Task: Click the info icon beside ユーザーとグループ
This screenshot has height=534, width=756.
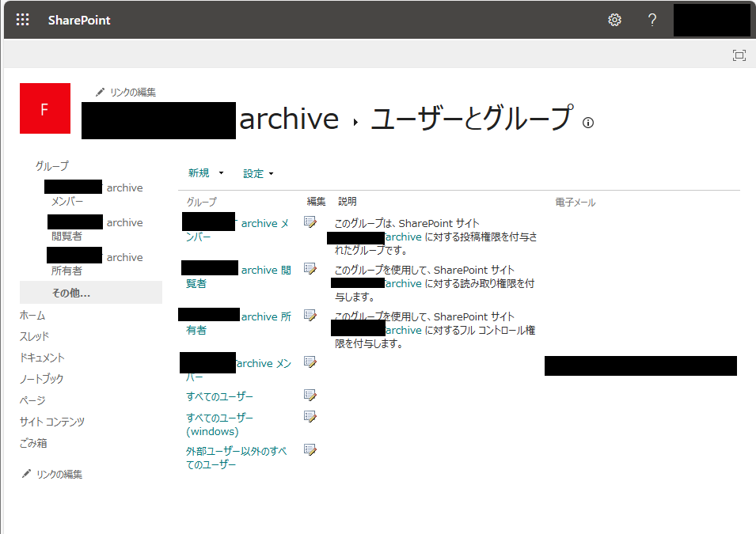Action: click(587, 123)
